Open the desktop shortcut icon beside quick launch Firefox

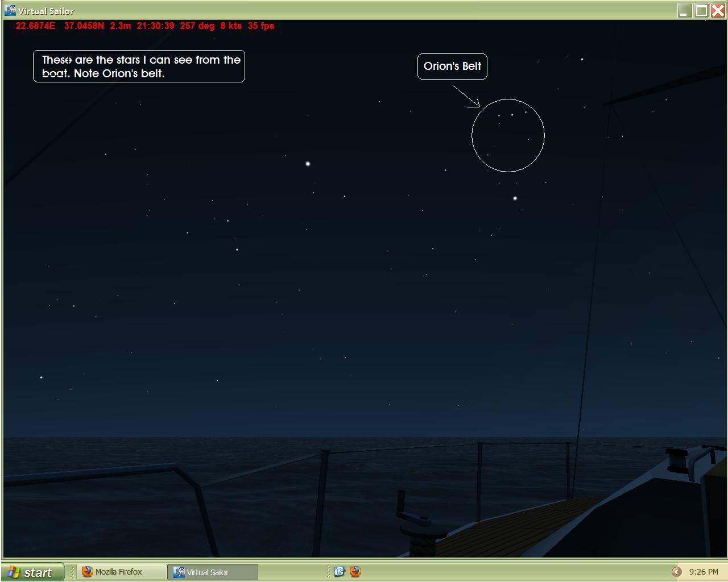pyautogui.click(x=340, y=572)
